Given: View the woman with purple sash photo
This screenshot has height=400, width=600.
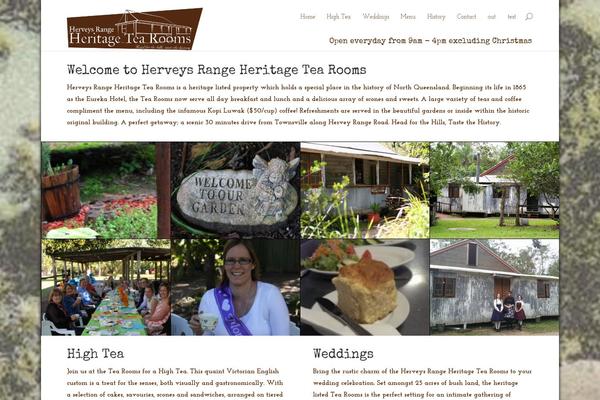Looking at the screenshot, I should point(235,287).
